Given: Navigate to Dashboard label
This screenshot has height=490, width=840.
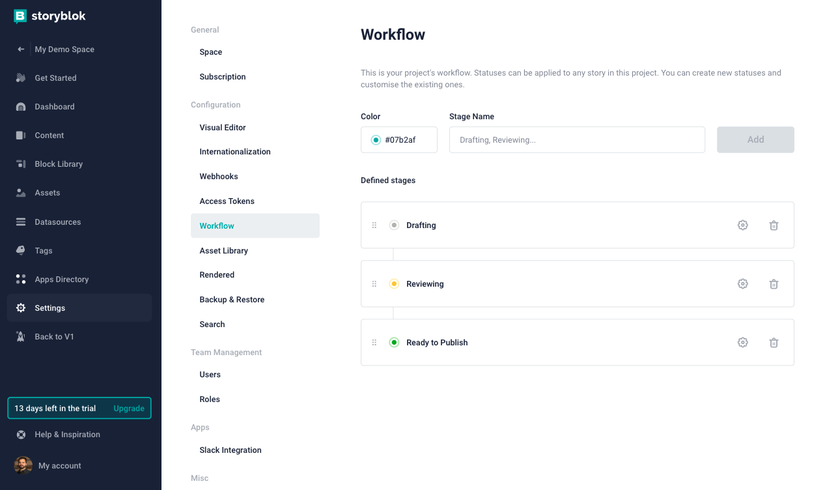Looking at the screenshot, I should coord(54,107).
